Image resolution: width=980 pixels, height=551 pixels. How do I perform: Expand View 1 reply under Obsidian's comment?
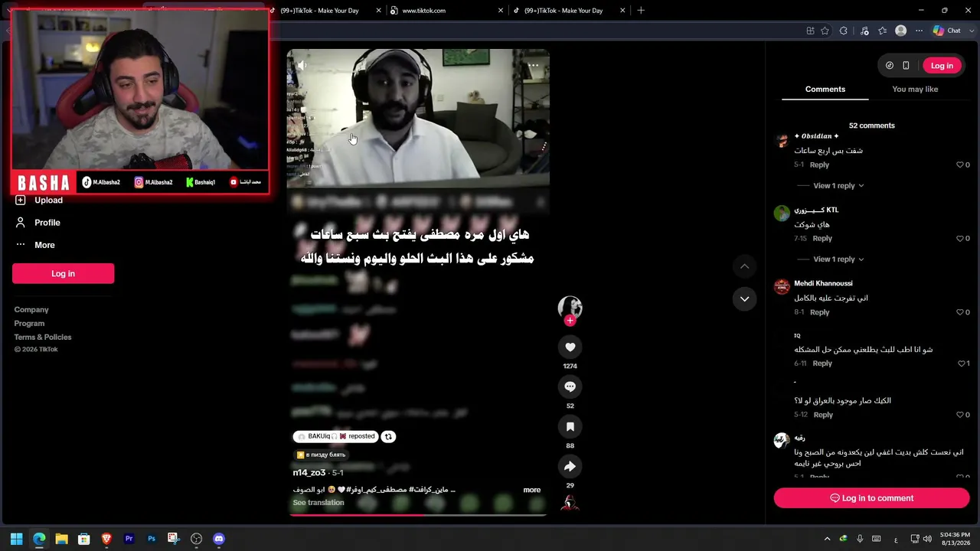(x=838, y=186)
